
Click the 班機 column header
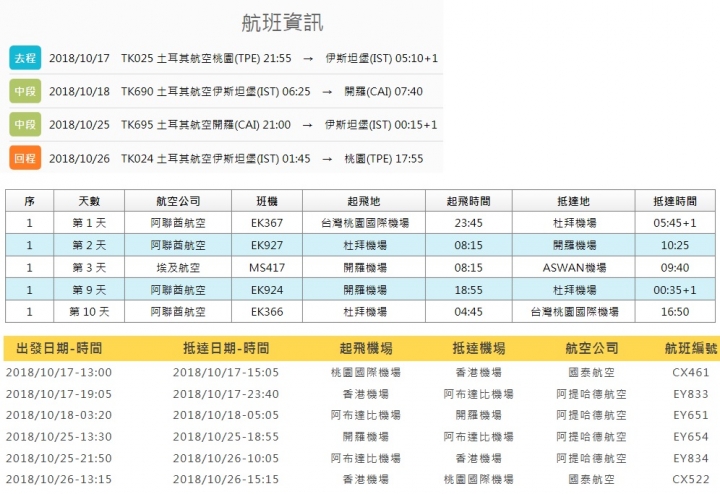tap(267, 201)
